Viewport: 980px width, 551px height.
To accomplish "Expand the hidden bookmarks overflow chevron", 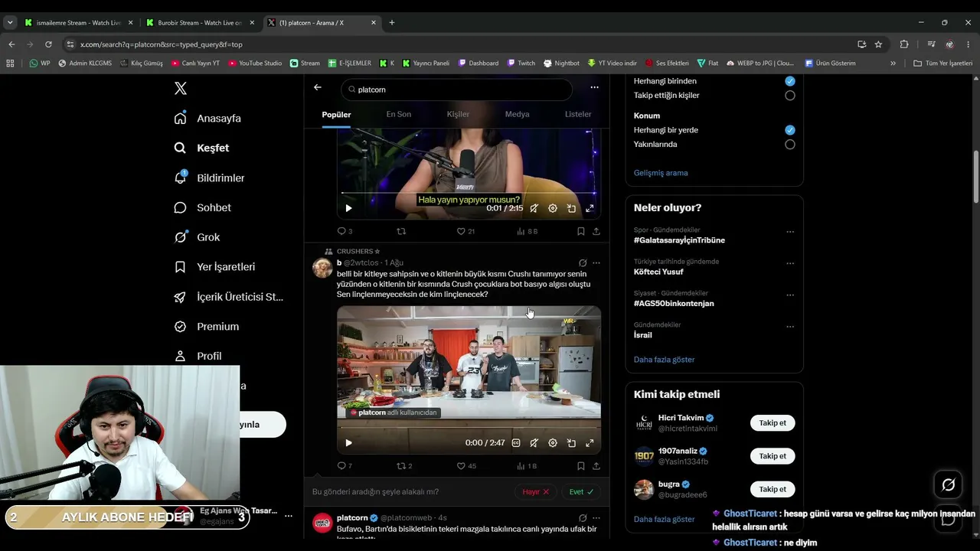I will coord(893,63).
